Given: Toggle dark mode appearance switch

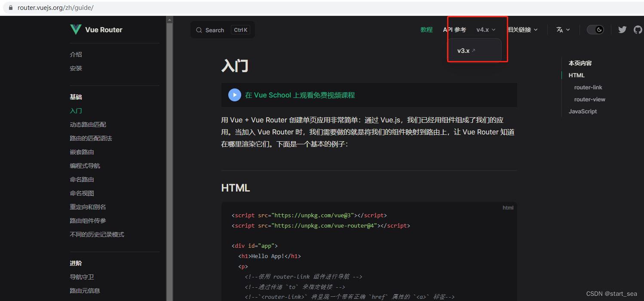Looking at the screenshot, I should 595,30.
